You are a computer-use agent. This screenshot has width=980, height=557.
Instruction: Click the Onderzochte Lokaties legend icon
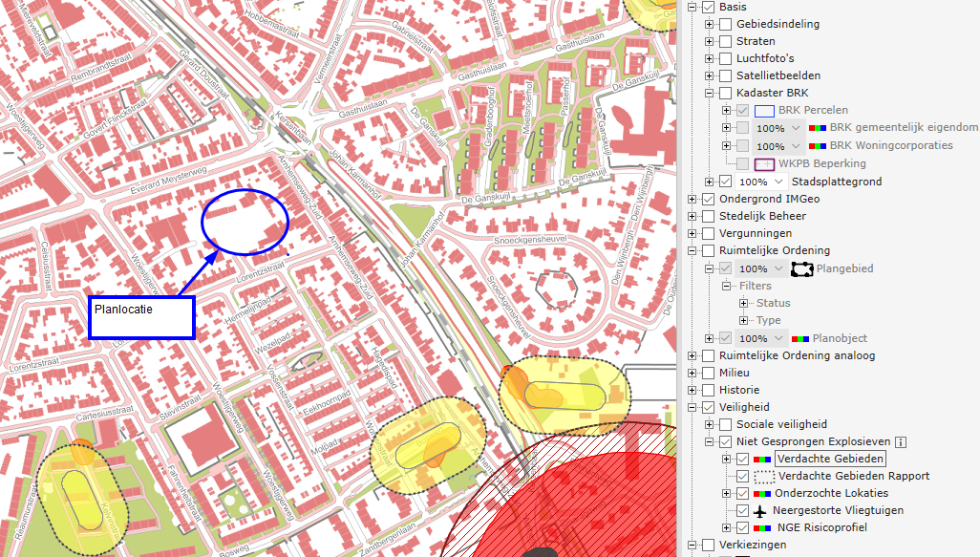(x=762, y=494)
